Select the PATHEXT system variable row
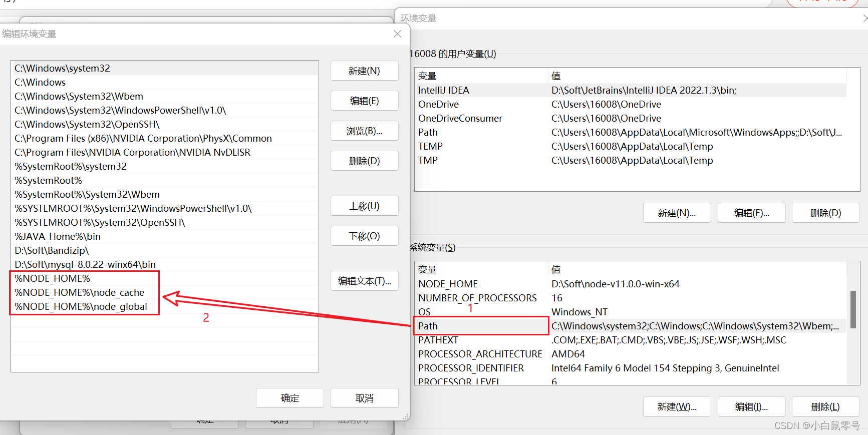This screenshot has height=435, width=868. tap(631, 340)
